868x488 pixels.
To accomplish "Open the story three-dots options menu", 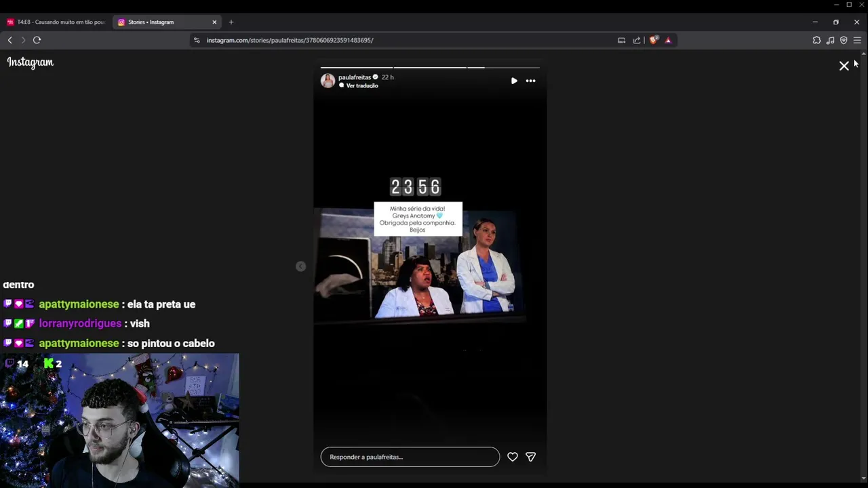I will point(530,81).
